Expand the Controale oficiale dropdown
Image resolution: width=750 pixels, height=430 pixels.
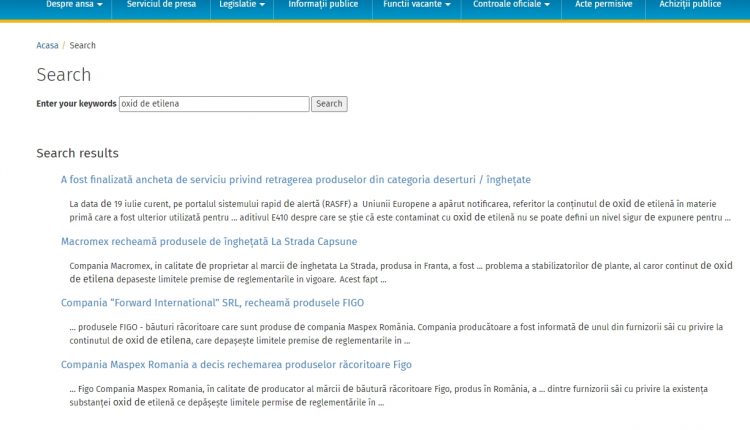tap(511, 4)
